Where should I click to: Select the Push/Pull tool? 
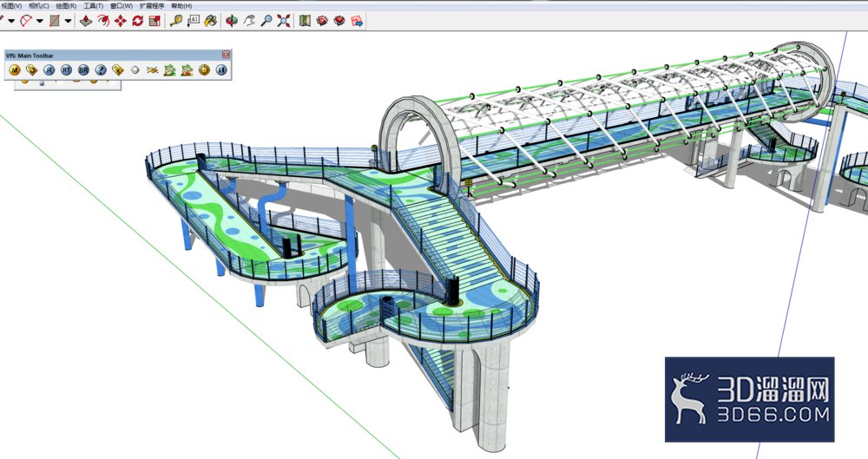coord(86,21)
